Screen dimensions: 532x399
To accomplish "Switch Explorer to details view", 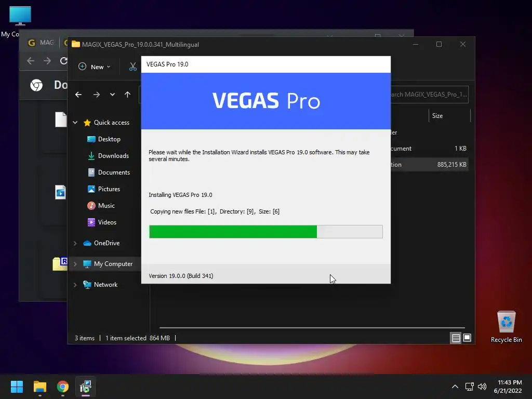I will pyautogui.click(x=456, y=338).
